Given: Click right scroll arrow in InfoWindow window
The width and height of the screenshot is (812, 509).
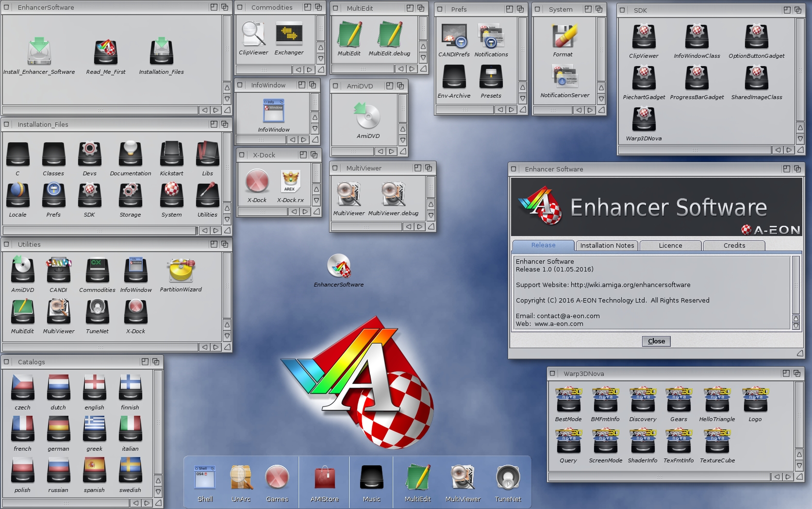Looking at the screenshot, I should click(x=304, y=140).
